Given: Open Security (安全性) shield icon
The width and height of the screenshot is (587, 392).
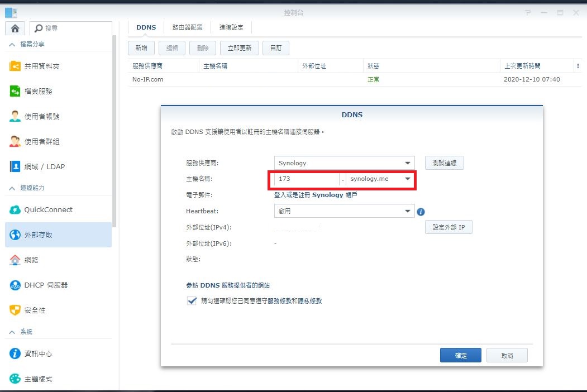Looking at the screenshot, I should [x=15, y=310].
